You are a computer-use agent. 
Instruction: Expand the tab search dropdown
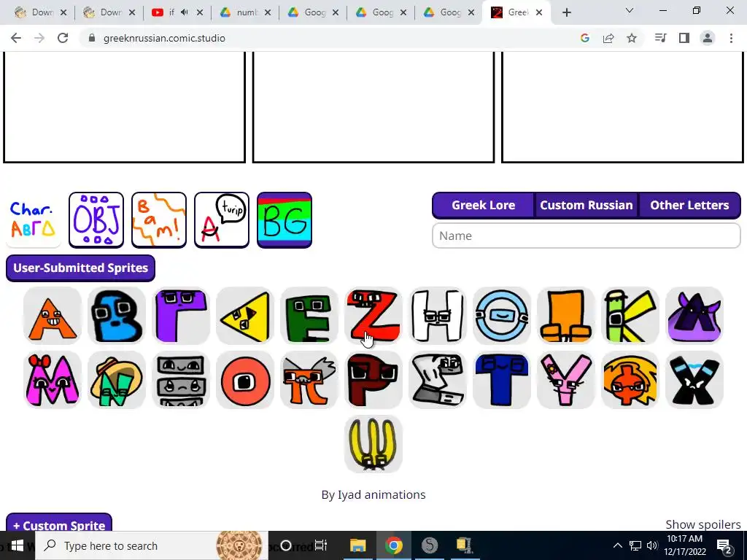point(630,10)
